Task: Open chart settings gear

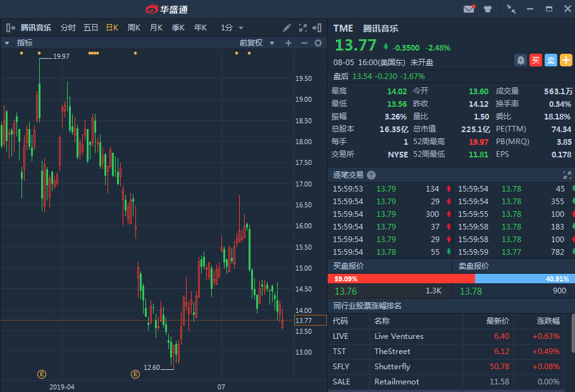Action: pyautogui.click(x=318, y=43)
